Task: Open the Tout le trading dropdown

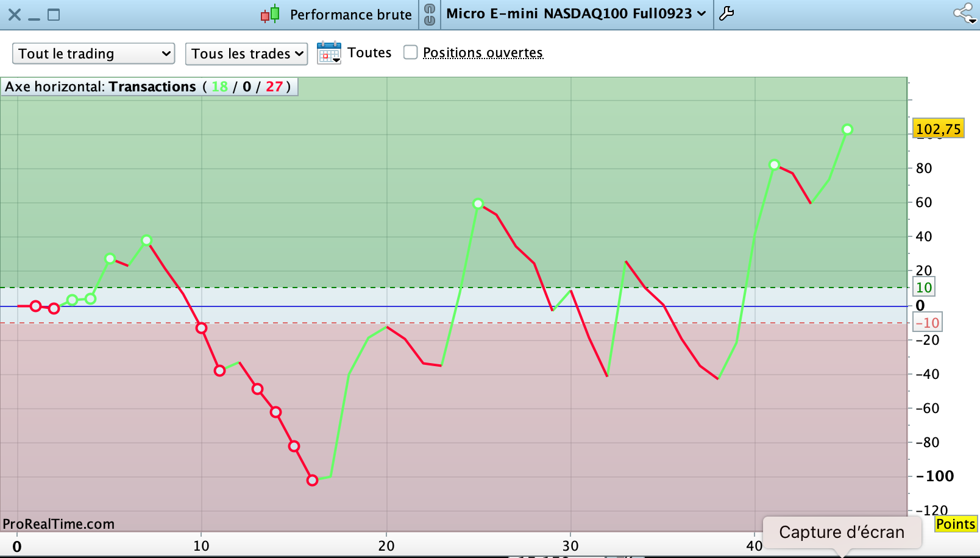Action: click(93, 54)
